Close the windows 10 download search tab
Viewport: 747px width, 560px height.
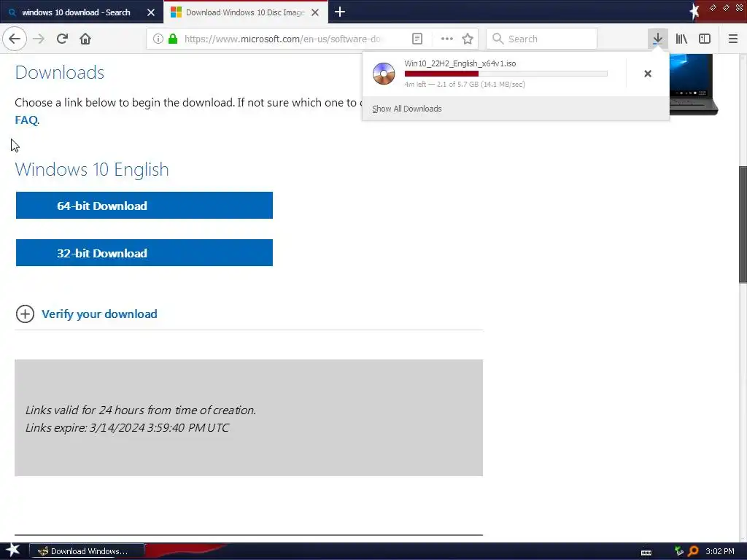pos(151,12)
